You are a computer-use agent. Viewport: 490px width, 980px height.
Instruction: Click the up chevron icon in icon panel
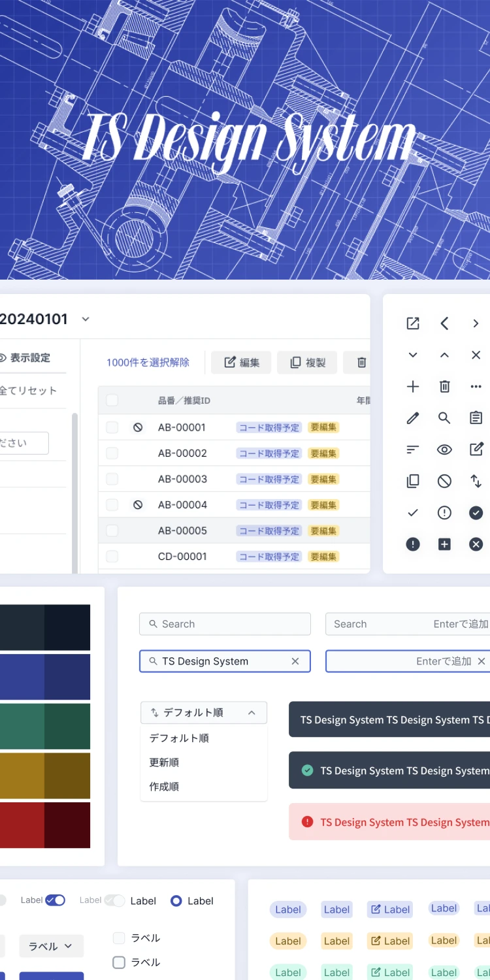(444, 355)
